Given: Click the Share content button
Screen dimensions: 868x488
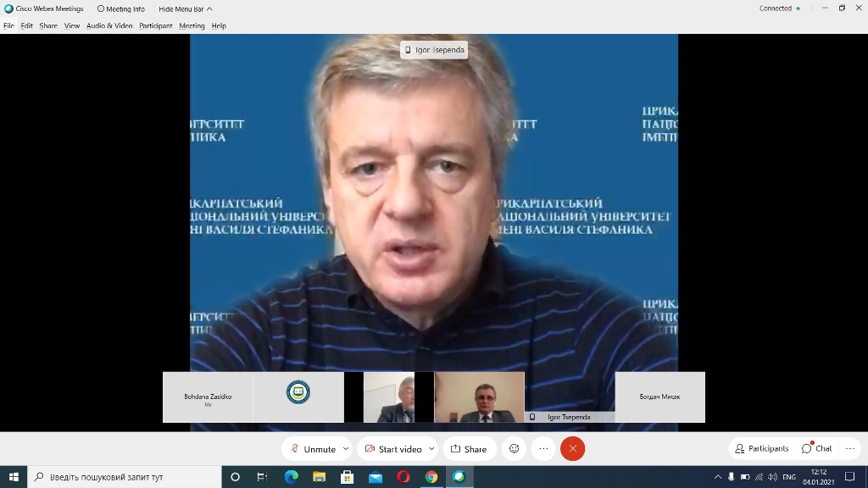Looking at the screenshot, I should click(469, 449).
